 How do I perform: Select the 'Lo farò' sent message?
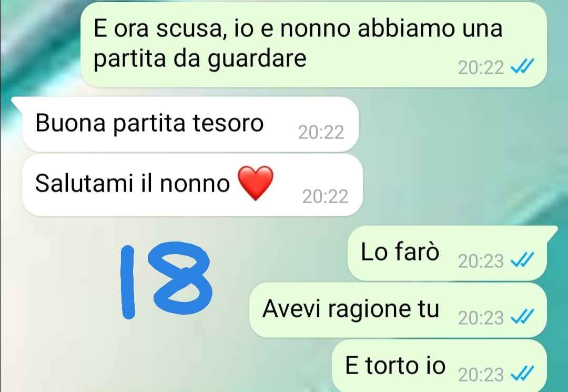coord(448,253)
